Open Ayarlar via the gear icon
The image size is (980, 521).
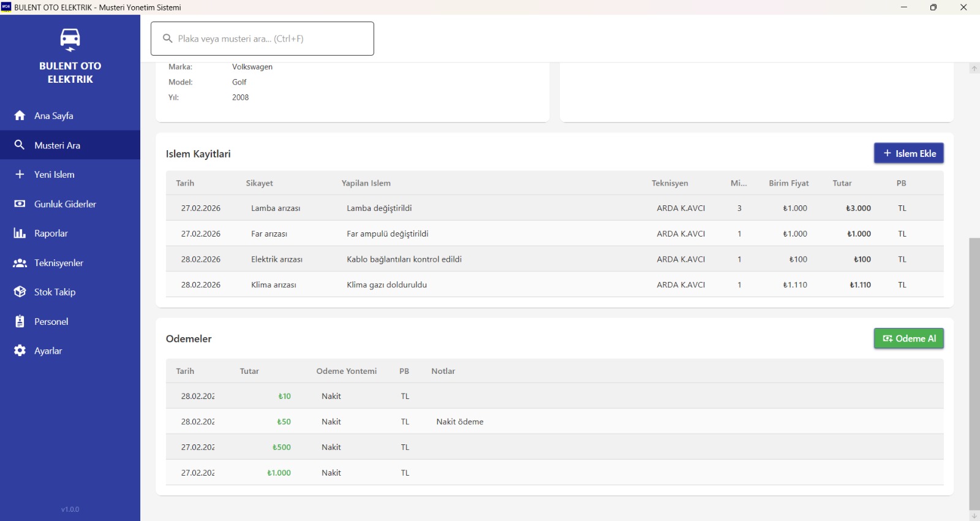[x=20, y=351]
